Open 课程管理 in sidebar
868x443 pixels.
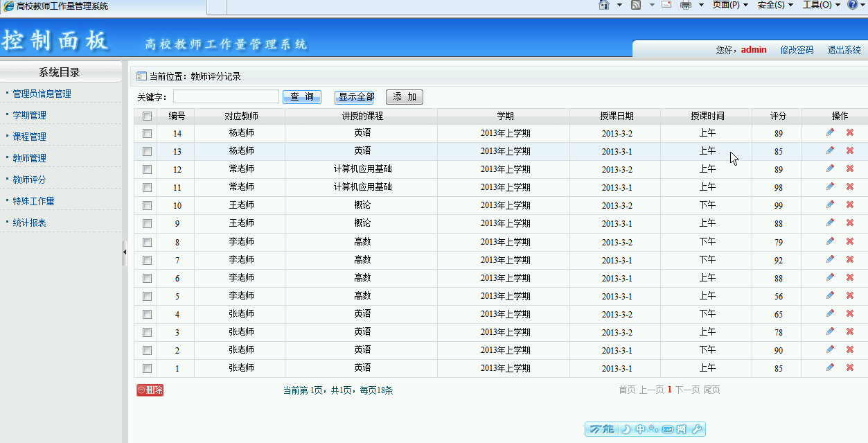coord(29,137)
